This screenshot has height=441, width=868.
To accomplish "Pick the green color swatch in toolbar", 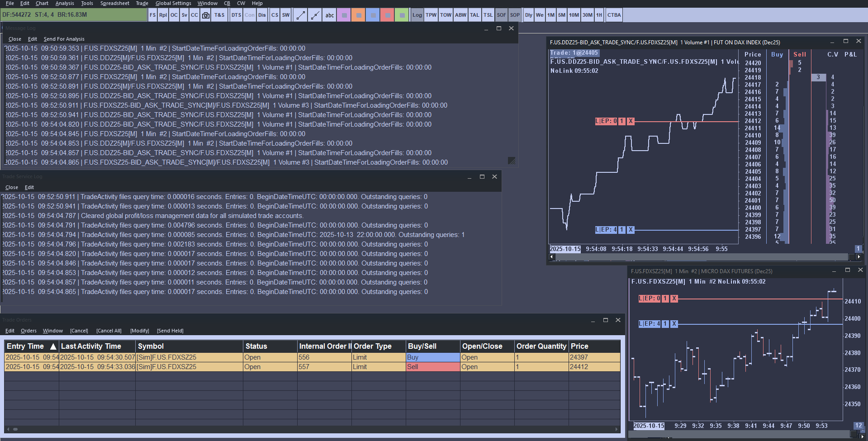I will [401, 15].
